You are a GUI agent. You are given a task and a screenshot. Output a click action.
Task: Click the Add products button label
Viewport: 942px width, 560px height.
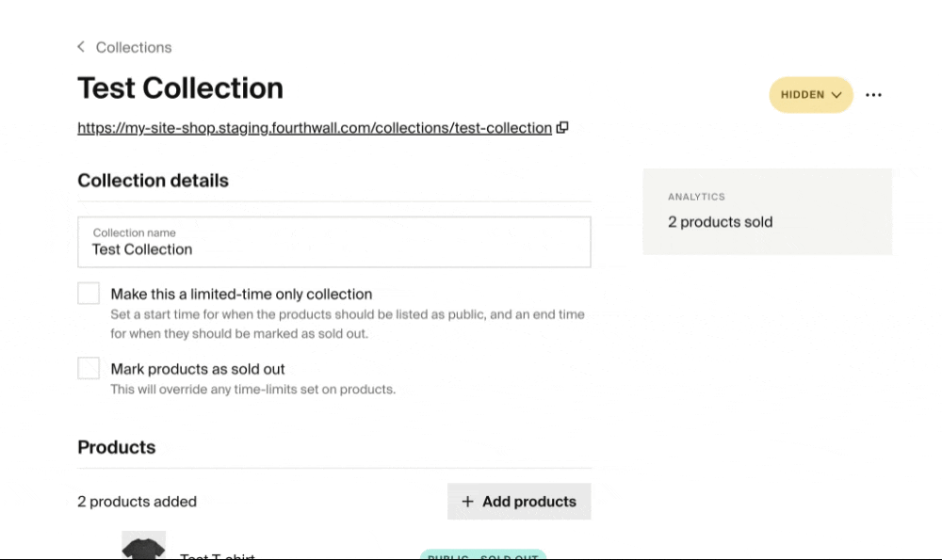click(529, 502)
